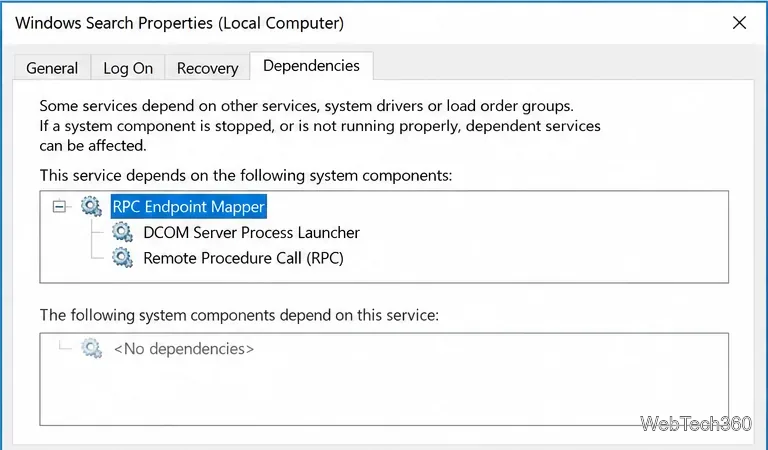Collapse the RPC Endpoint Mapper tree node
This screenshot has height=450, width=768.
point(59,207)
